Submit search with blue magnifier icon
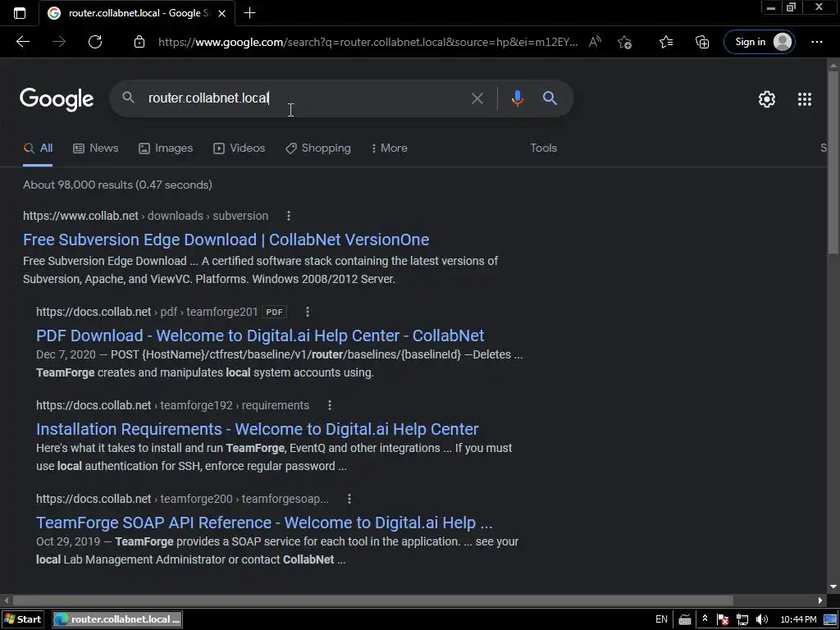 (x=550, y=98)
